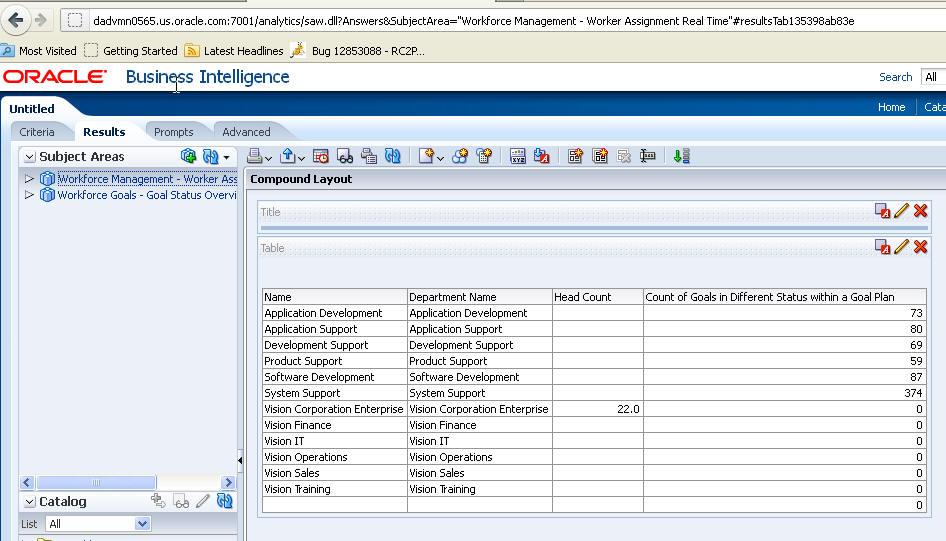Click the print analysis toolbar icon
946x541 pixels.
(255, 156)
